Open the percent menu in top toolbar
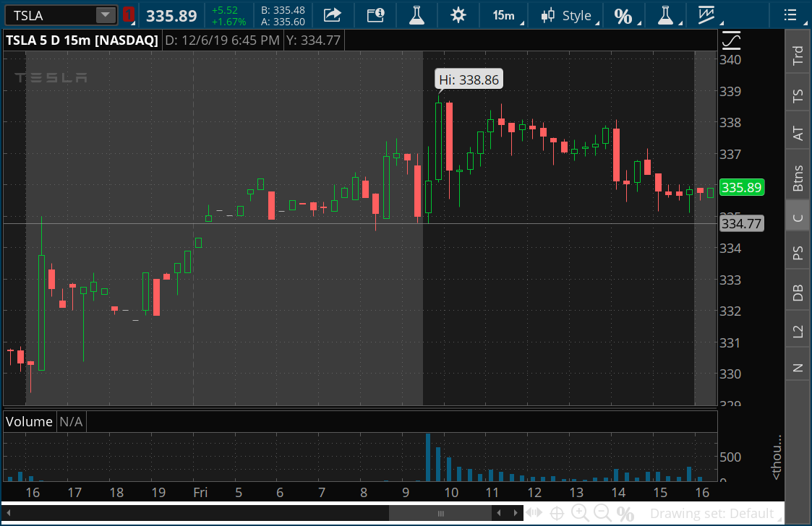 coord(625,16)
